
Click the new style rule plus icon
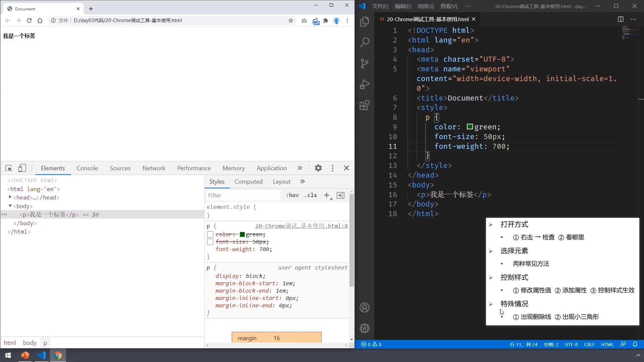(327, 195)
